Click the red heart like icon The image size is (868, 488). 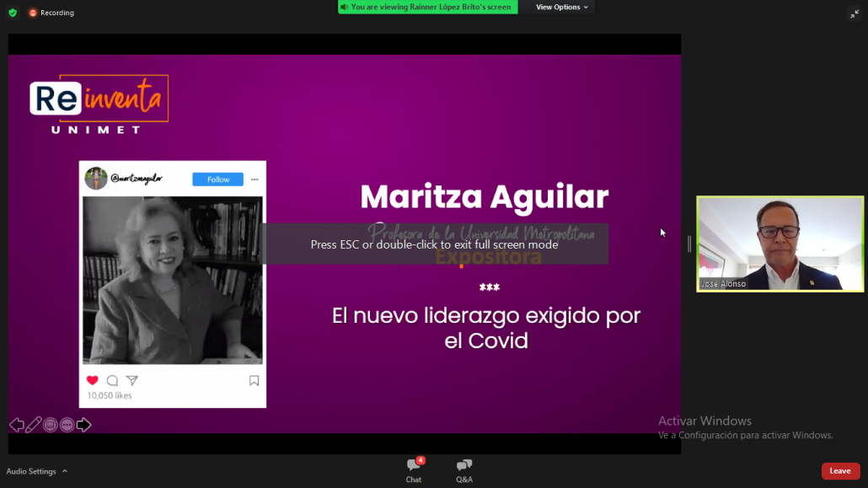click(93, 381)
